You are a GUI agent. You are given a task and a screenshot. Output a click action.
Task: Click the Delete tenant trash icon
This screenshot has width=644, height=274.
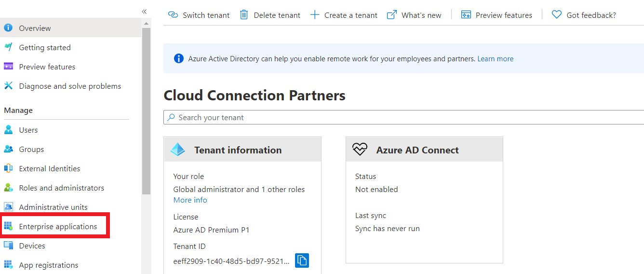point(244,15)
